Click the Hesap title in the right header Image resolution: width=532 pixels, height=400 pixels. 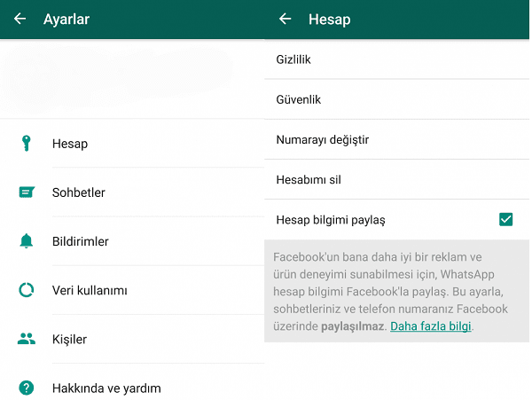(x=330, y=20)
